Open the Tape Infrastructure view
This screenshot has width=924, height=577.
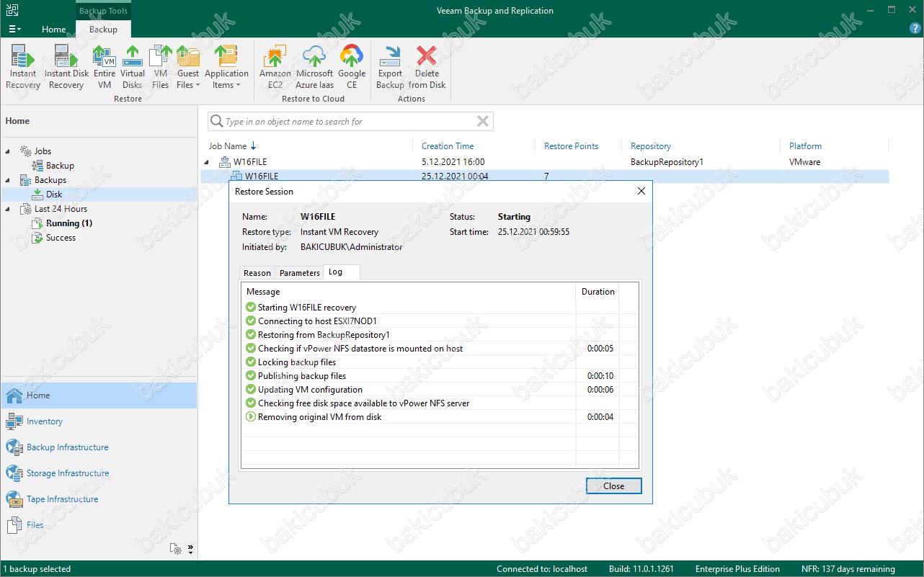coord(99,499)
